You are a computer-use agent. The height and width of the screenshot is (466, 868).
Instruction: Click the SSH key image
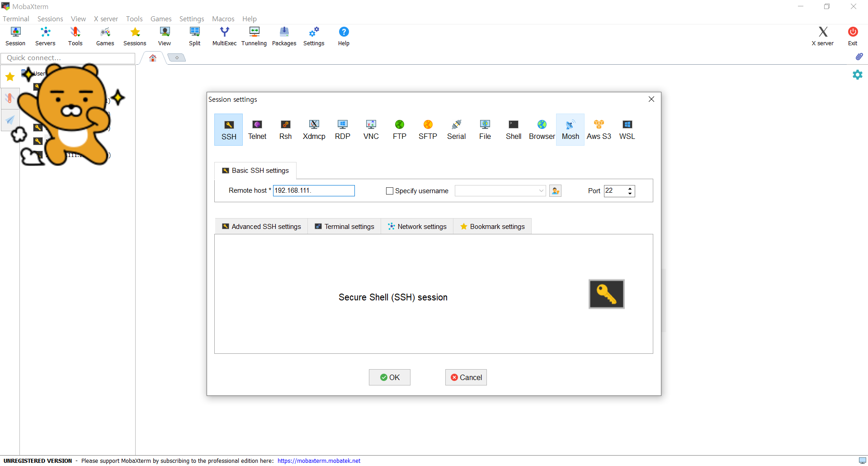(x=606, y=294)
